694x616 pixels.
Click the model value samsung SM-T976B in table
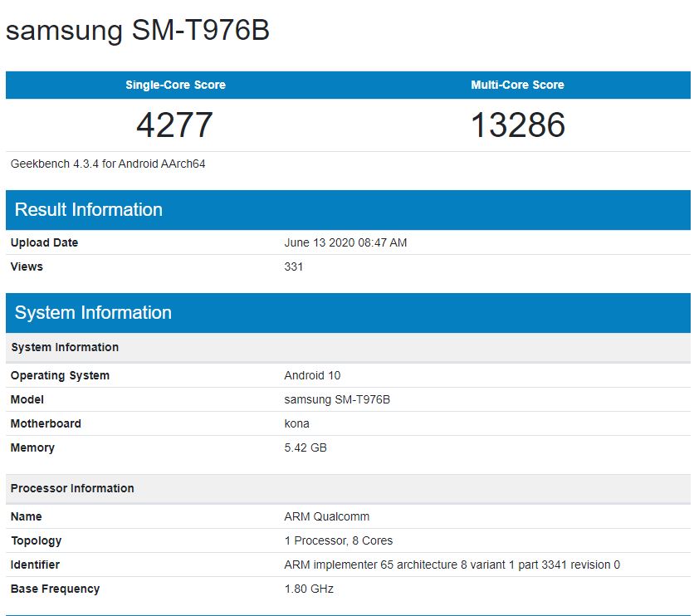[x=337, y=399]
